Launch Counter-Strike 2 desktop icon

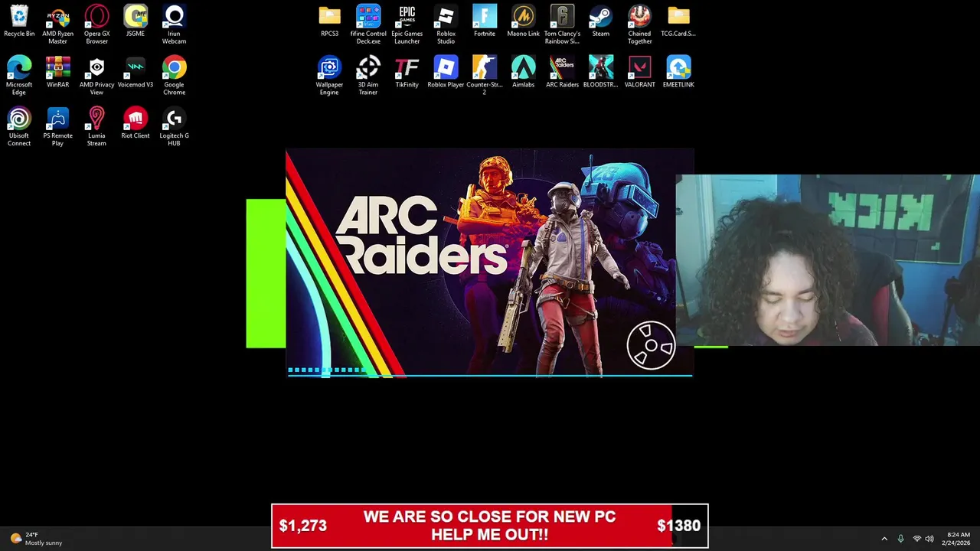(x=485, y=76)
